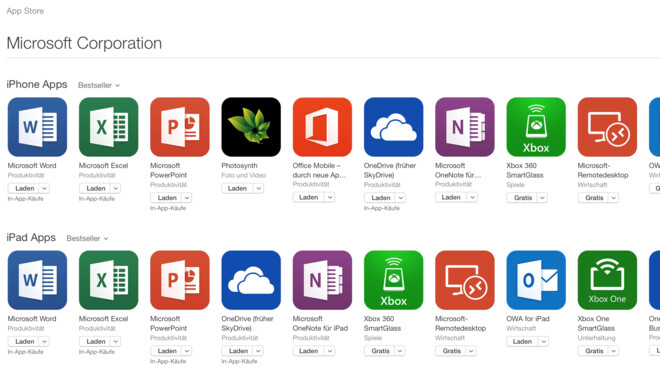The height and width of the screenshot is (390, 660).
Task: Click Laden button for iPad PowerPoint
Action: (166, 351)
